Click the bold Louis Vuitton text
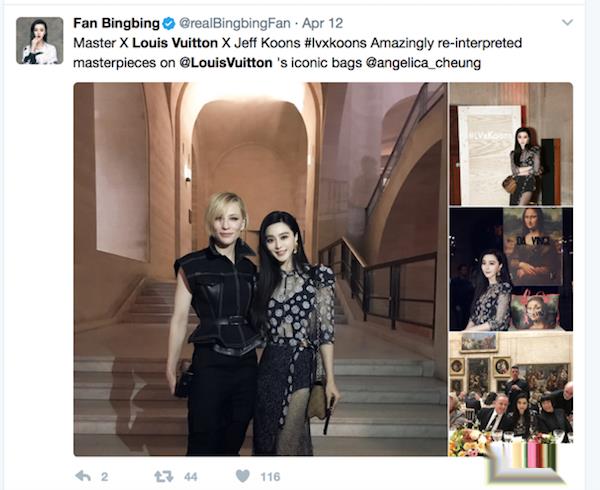The height and width of the screenshot is (490, 600). 175,43
